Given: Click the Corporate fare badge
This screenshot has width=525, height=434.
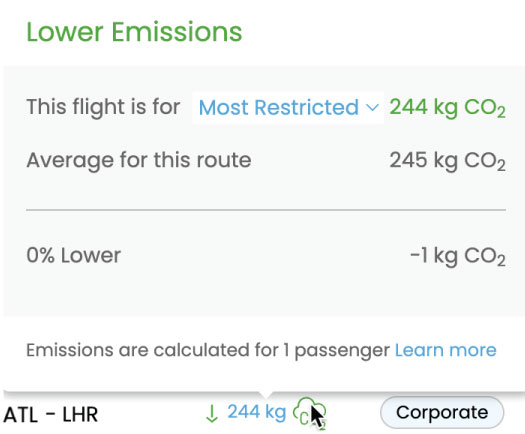Looking at the screenshot, I should [x=442, y=413].
